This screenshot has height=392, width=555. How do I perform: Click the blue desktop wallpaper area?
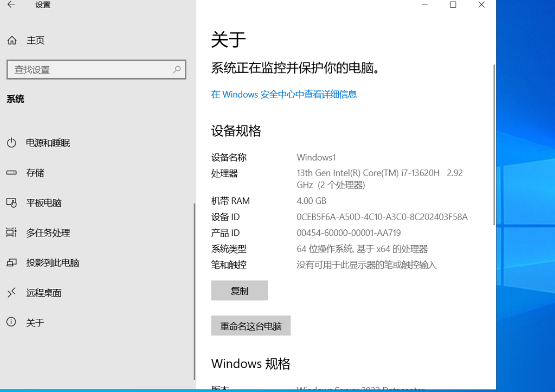526,217
